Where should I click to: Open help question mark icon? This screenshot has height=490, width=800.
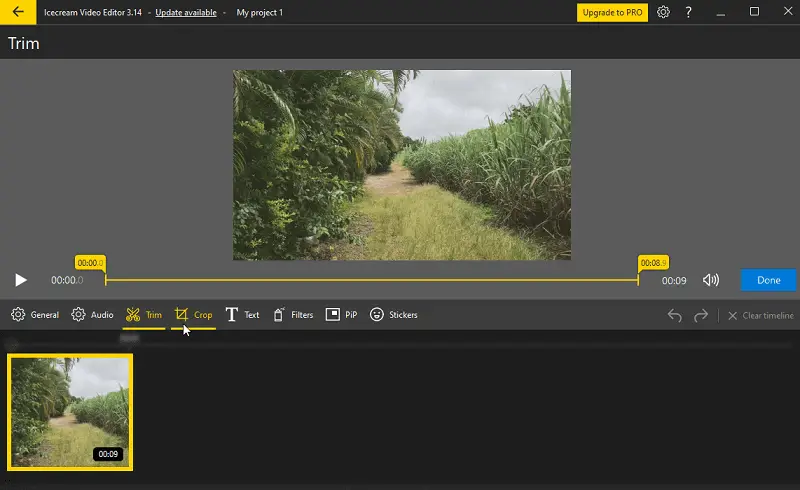coord(688,12)
